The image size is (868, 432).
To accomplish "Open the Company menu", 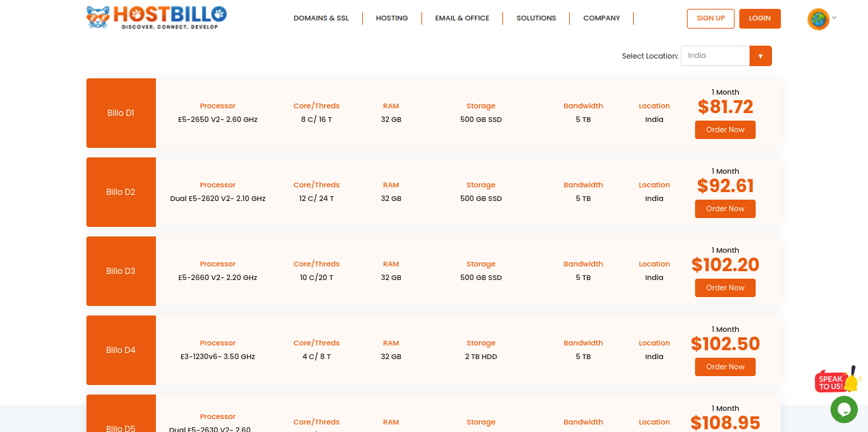I will [602, 18].
